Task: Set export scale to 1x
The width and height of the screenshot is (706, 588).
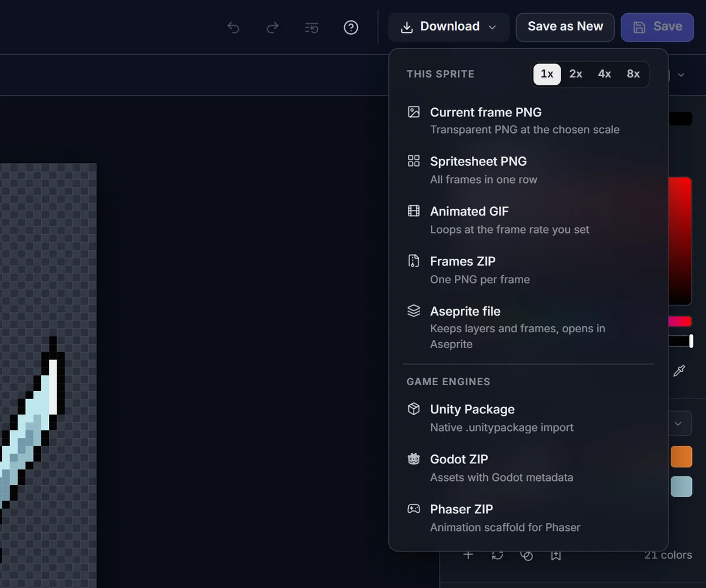Action: click(547, 74)
